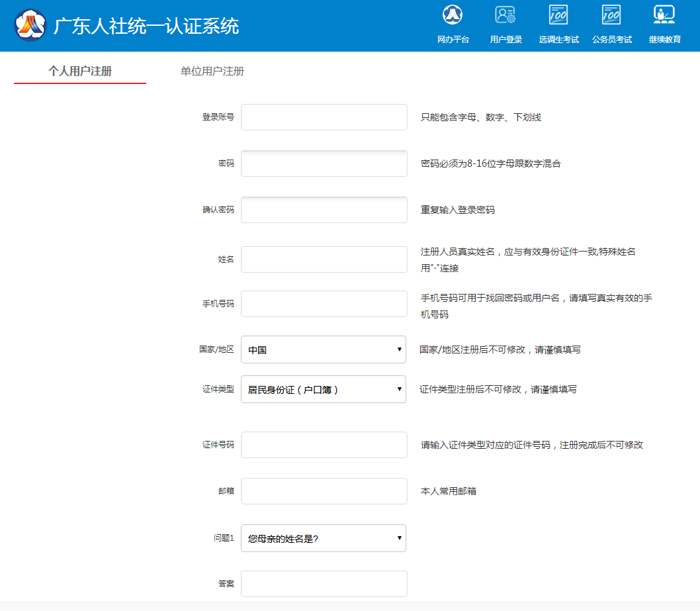Focus the 手机号码 input field
The height and width of the screenshot is (611, 700).
pyautogui.click(x=324, y=304)
